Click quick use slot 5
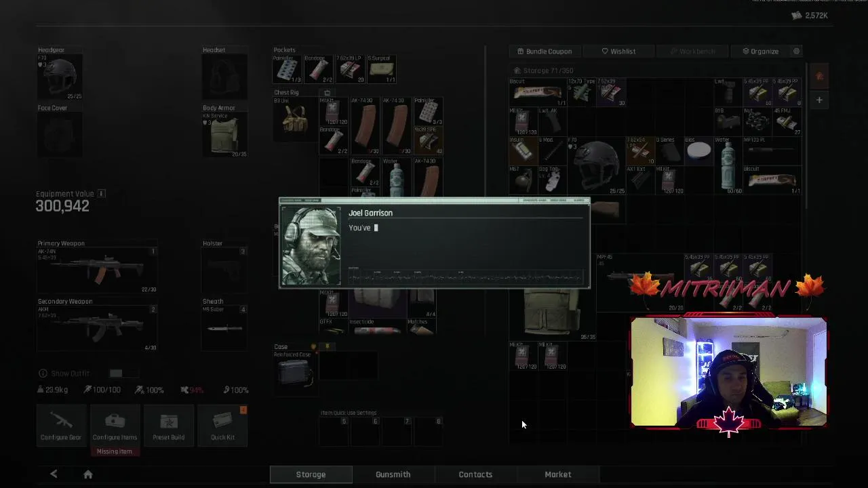 334,432
